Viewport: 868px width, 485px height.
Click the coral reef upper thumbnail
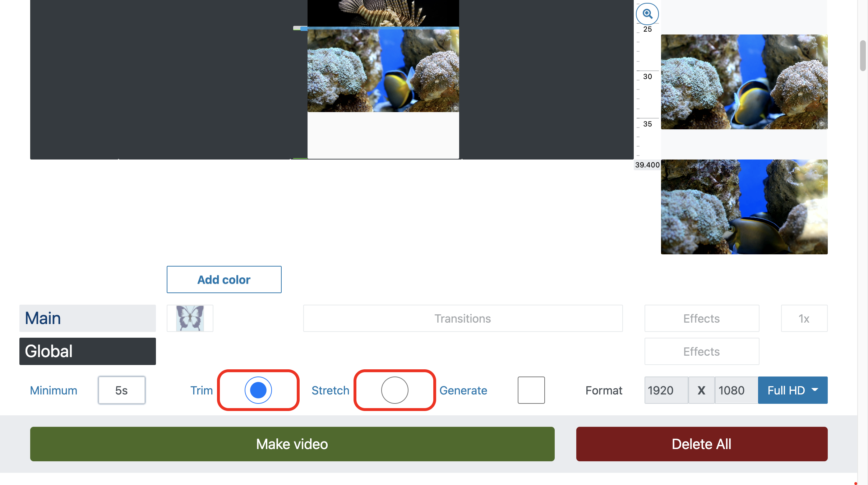pyautogui.click(x=744, y=82)
